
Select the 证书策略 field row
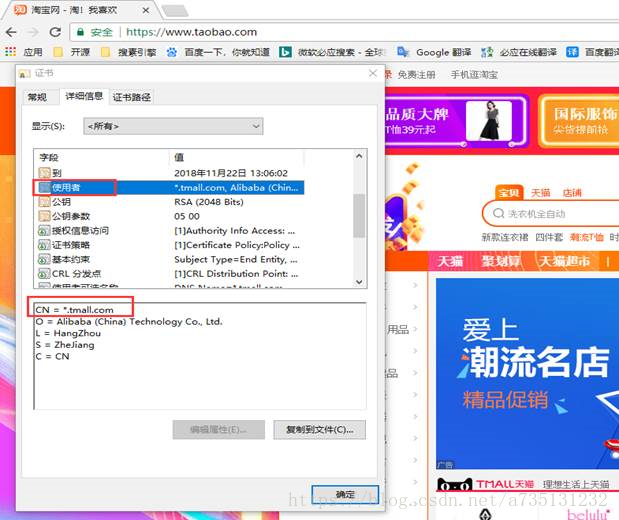point(169,245)
